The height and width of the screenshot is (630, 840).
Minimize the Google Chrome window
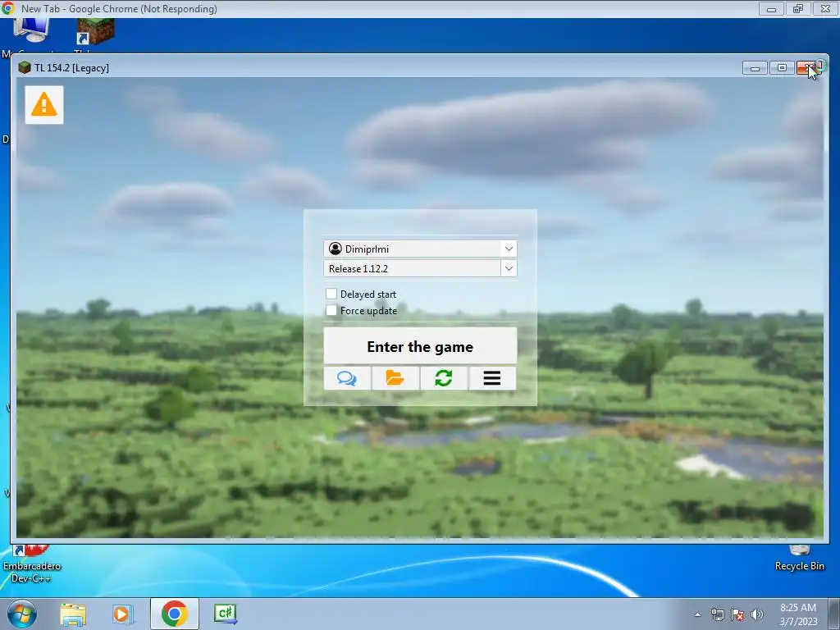coord(771,8)
